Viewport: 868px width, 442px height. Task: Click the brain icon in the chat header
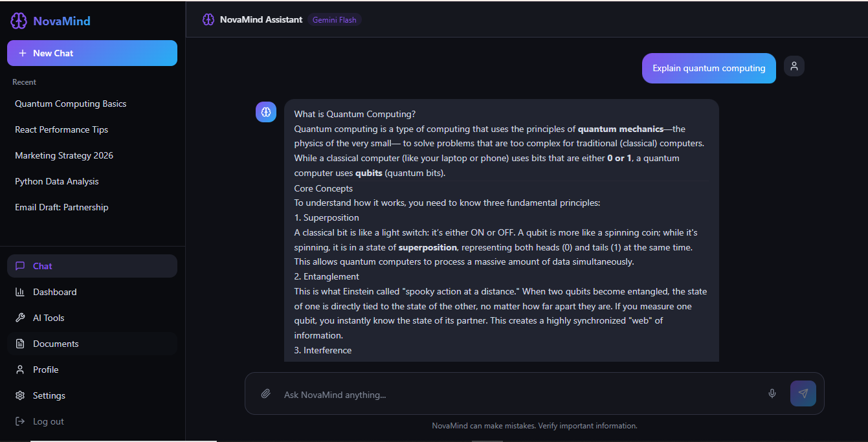coord(208,19)
